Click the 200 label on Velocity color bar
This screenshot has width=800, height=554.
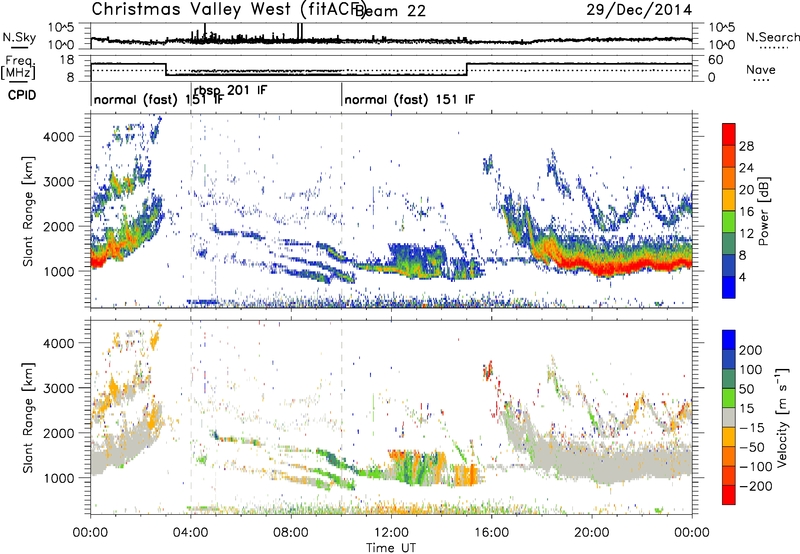[751, 350]
